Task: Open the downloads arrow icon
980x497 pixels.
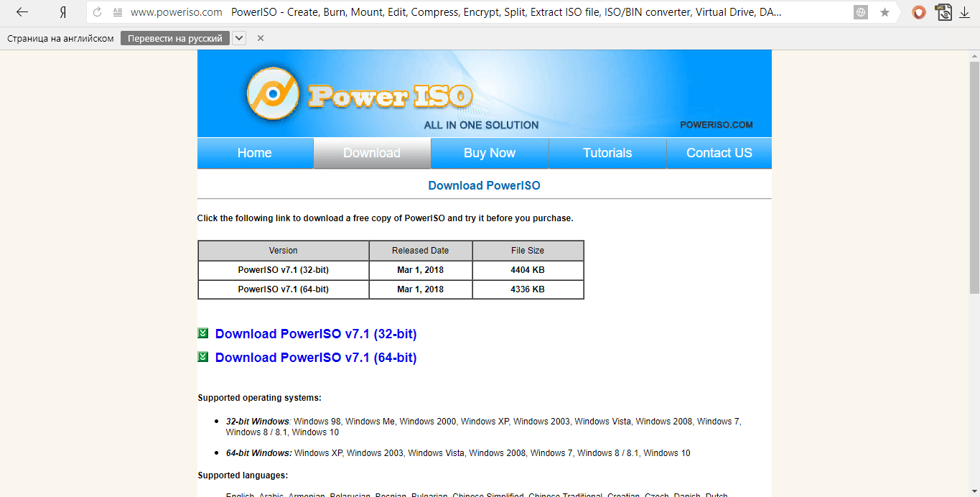Action: [965, 12]
